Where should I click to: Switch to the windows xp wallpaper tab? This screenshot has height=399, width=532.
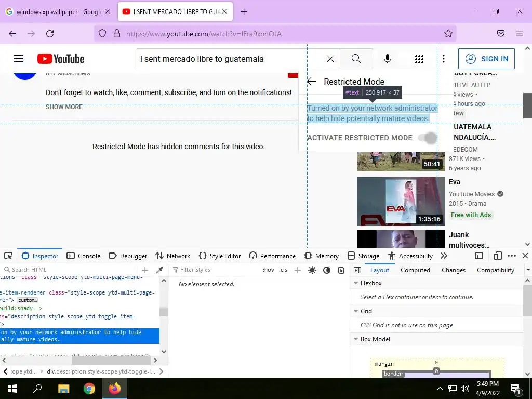coord(59,12)
